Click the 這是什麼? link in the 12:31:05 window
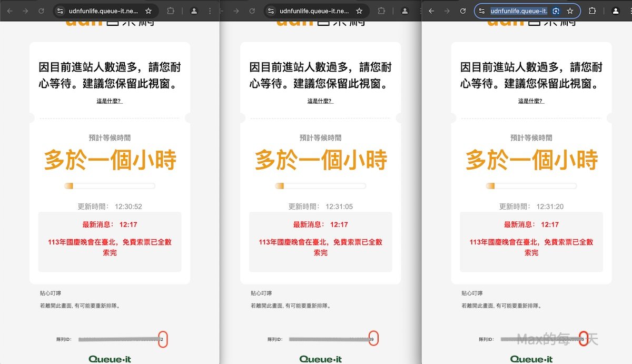This screenshot has width=632, height=364. pos(320,101)
